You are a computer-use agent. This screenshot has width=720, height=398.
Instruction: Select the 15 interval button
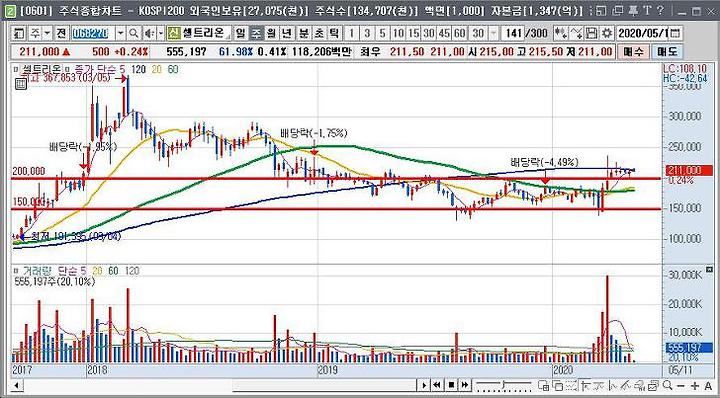(414, 33)
